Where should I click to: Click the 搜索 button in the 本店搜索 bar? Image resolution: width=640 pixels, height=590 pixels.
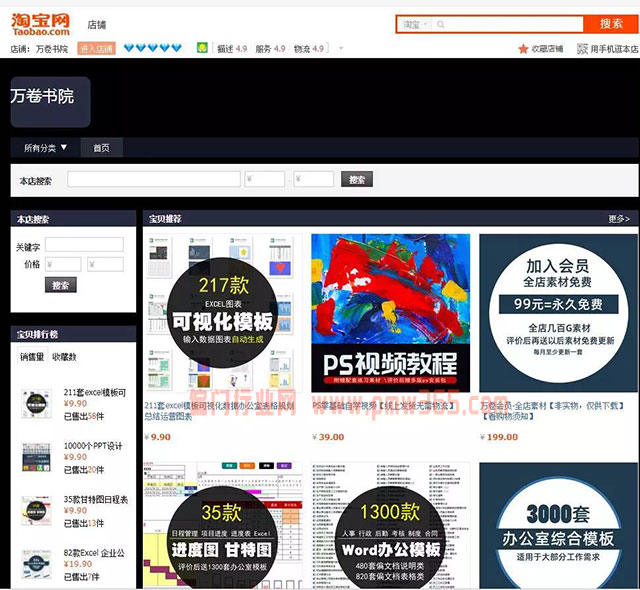(x=357, y=179)
